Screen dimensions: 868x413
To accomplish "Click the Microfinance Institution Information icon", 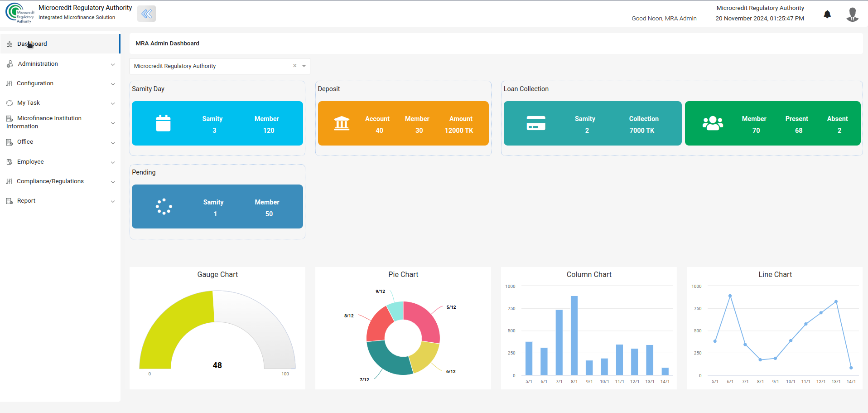I will click(x=10, y=118).
